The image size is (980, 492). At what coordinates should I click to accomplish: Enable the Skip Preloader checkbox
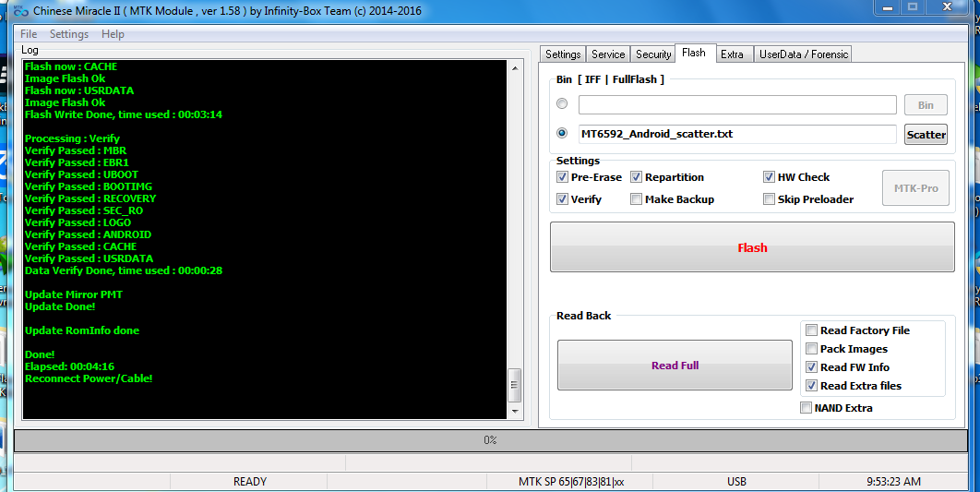(769, 198)
